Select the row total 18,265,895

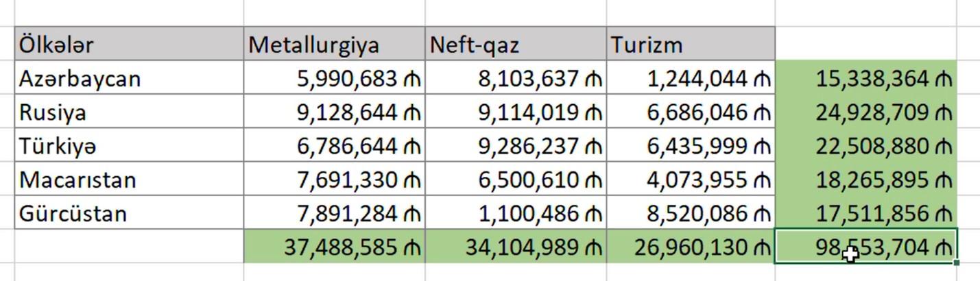(x=866, y=179)
